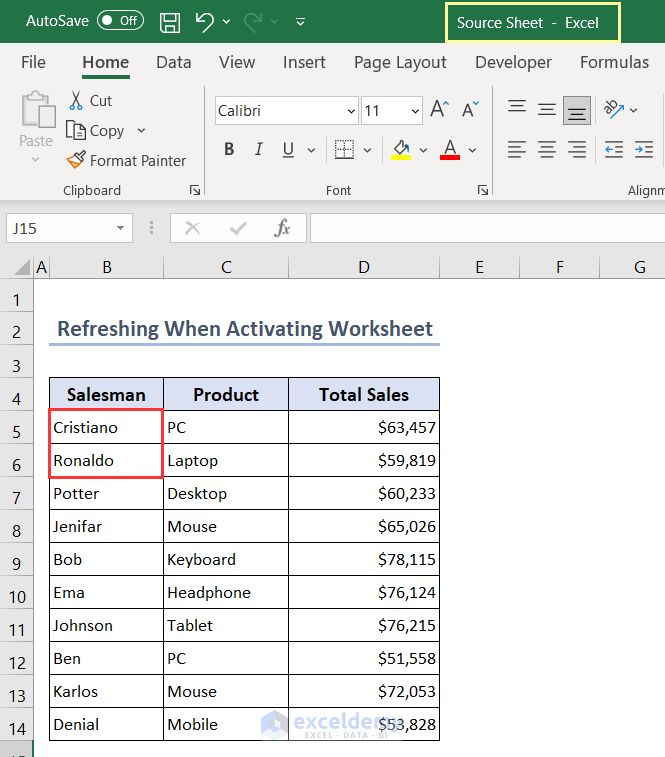Increase font size with larger A icon
The width and height of the screenshot is (665, 757).
tap(440, 110)
